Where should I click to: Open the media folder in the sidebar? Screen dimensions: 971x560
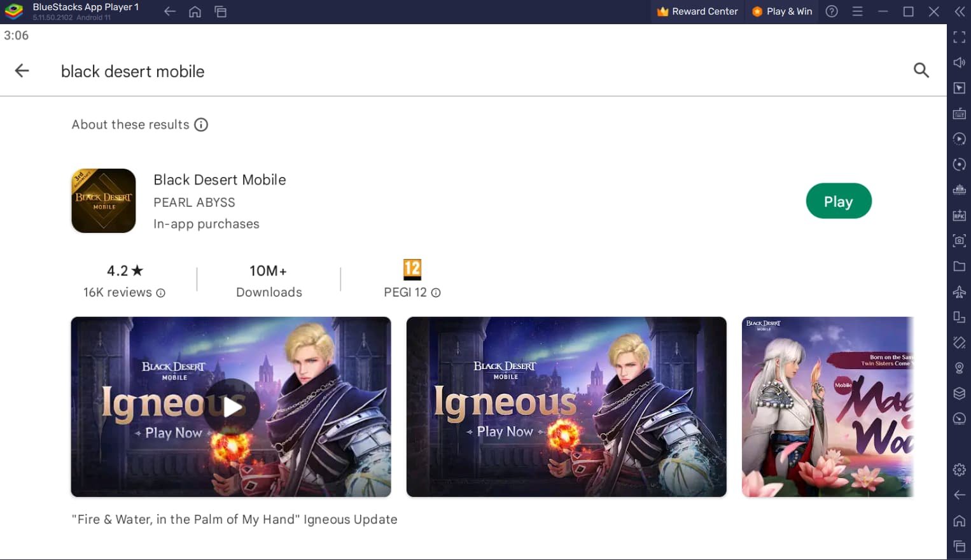[x=959, y=266]
